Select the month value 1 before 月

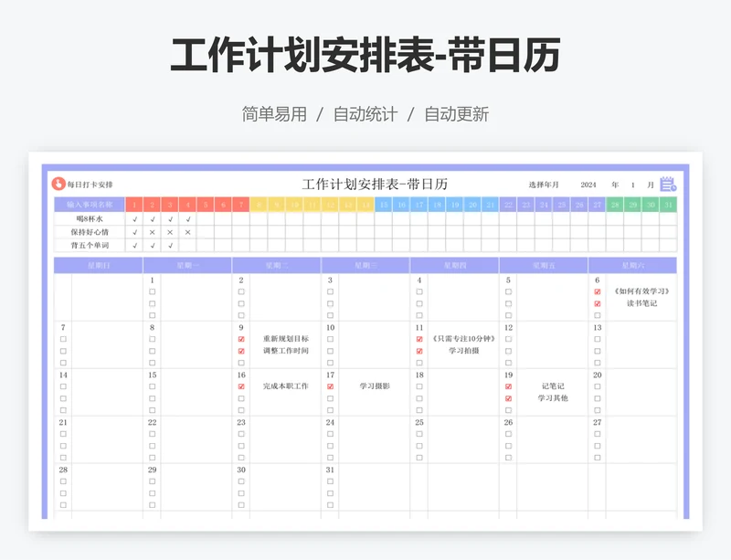(632, 185)
